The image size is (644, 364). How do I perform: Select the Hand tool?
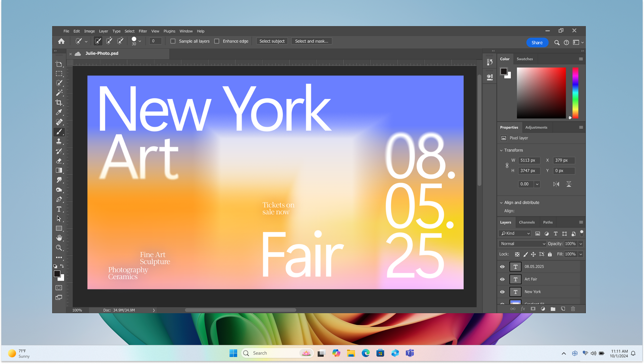click(x=59, y=238)
